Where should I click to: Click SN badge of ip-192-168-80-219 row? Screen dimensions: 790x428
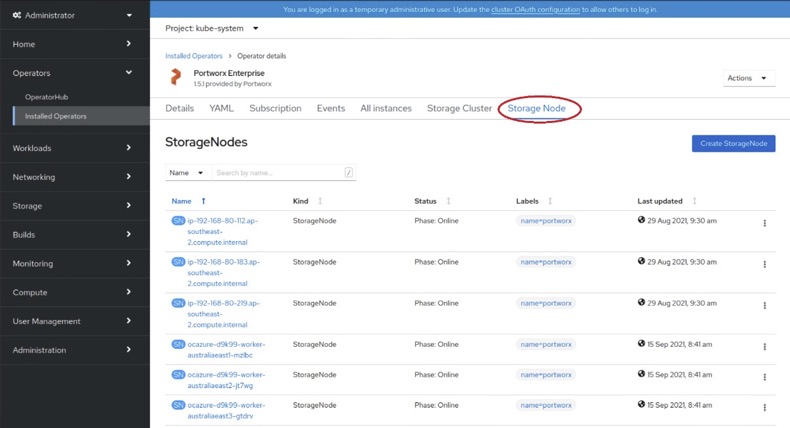[178, 303]
